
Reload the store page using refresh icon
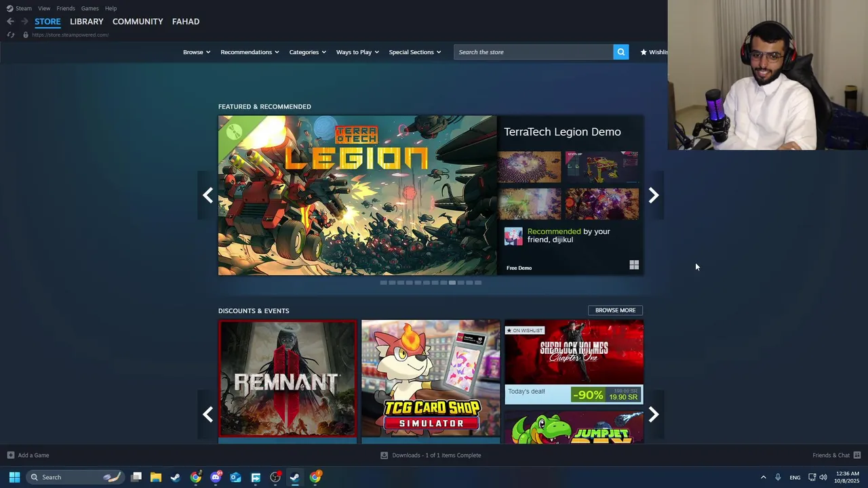coord(10,35)
